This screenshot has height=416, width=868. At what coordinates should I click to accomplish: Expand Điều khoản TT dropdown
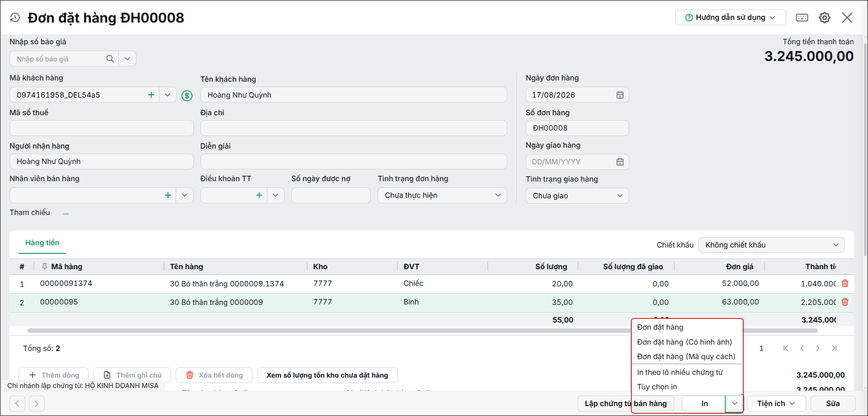(275, 195)
